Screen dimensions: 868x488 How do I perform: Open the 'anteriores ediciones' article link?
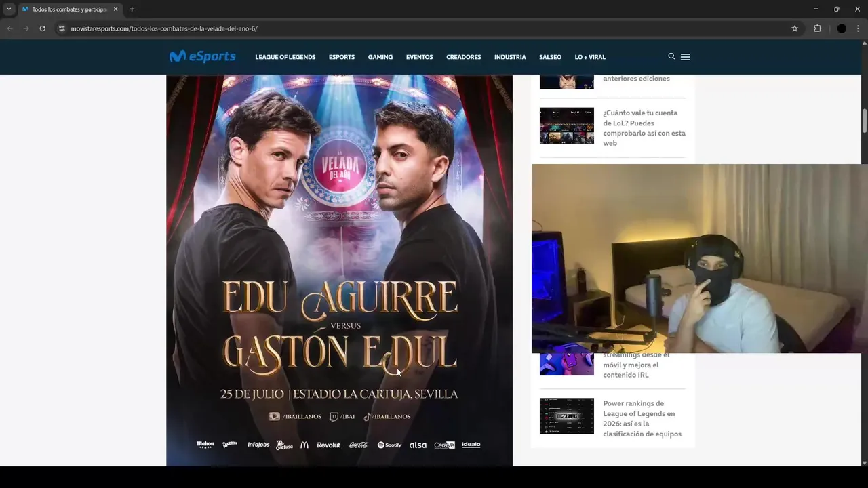(636, 78)
